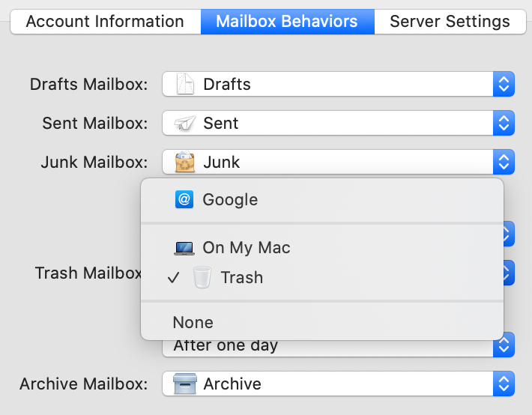
Task: Click the Archive Mailbox label
Action: coord(84,384)
